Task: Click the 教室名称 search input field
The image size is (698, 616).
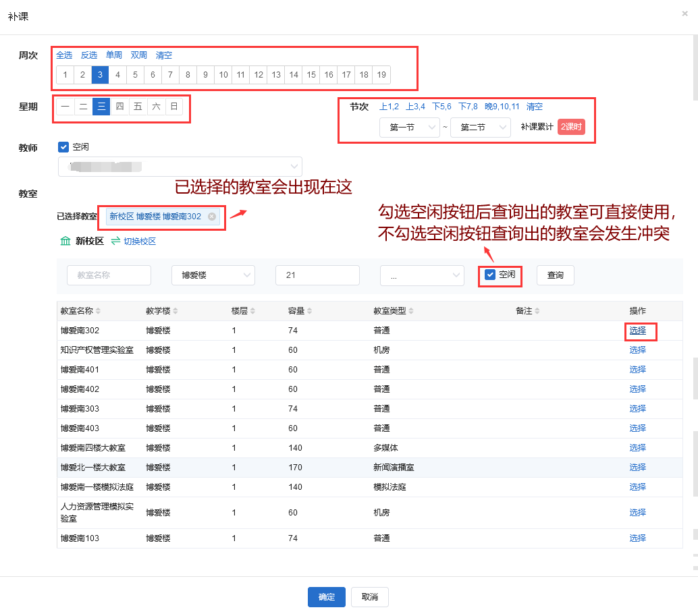Action: [x=109, y=275]
